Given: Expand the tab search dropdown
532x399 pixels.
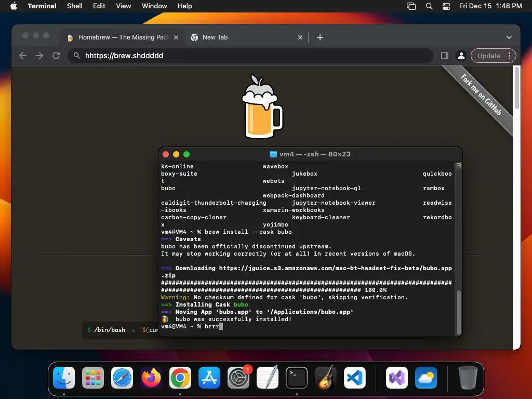Looking at the screenshot, I should pyautogui.click(x=509, y=37).
